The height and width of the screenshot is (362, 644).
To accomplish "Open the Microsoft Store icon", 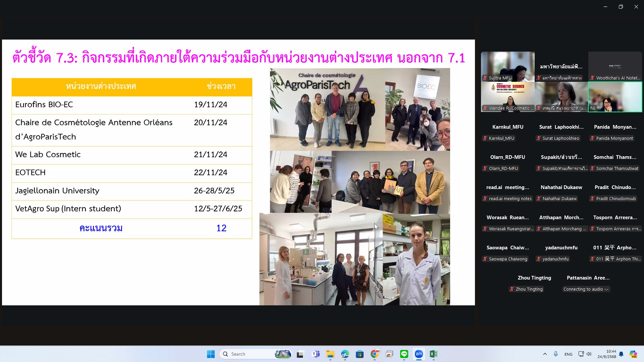I will pyautogui.click(x=360, y=354).
